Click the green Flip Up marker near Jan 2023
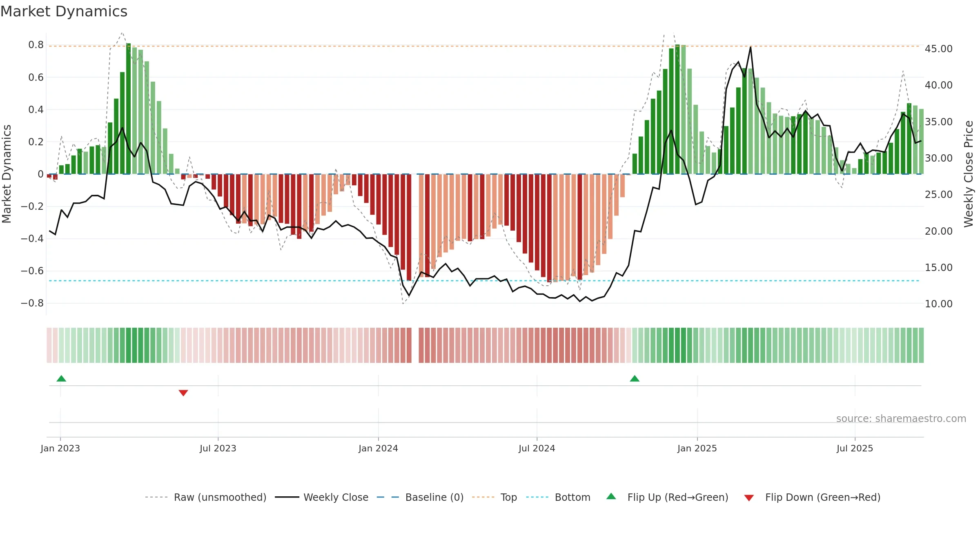The height and width of the screenshot is (551, 980). [61, 378]
